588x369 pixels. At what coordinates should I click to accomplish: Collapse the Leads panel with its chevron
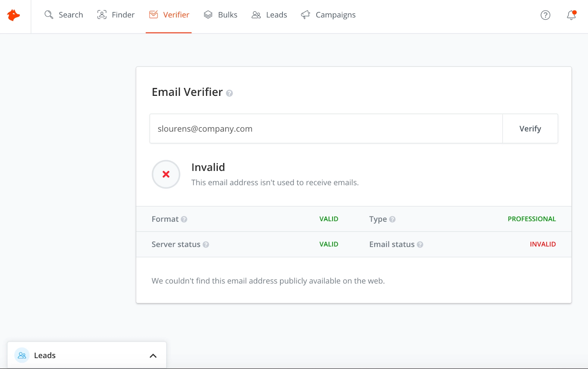click(x=153, y=355)
